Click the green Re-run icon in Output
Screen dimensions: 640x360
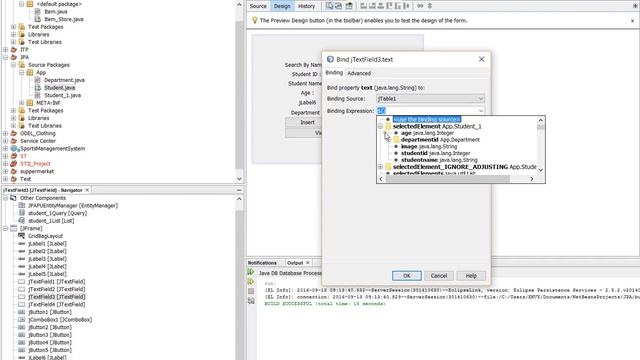251,272
